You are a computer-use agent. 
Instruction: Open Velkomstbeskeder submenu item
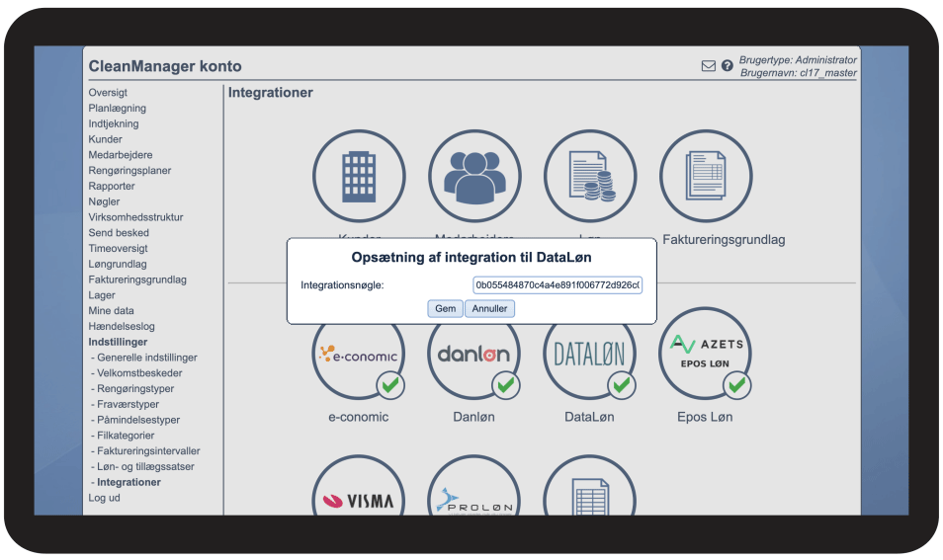point(139,373)
